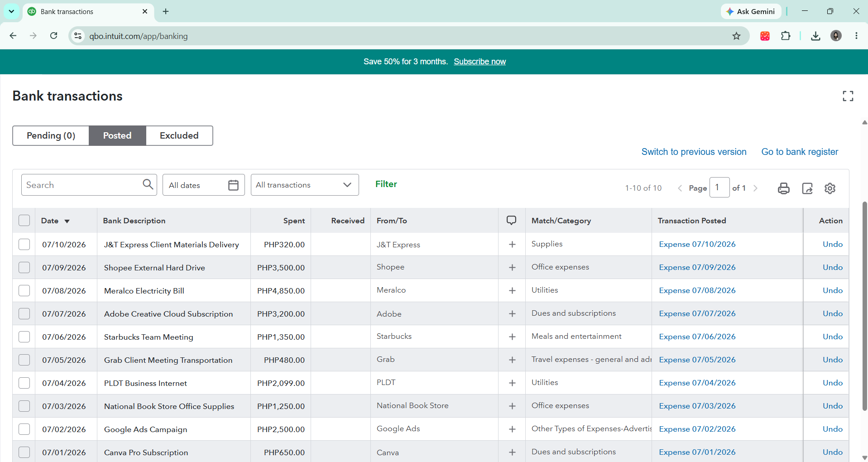868x462 pixels.
Task: Click the comment column header icon
Action: pos(511,220)
